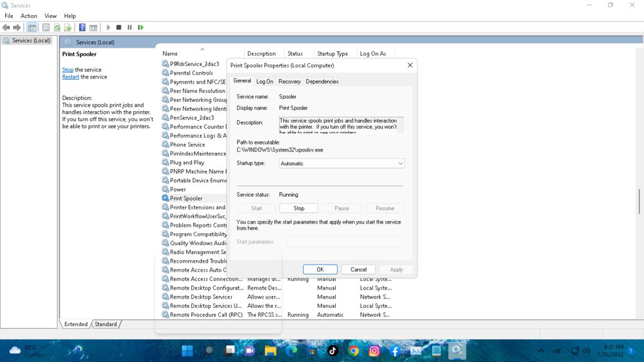
Task: Open weather widget on taskbar
Action: coord(26,351)
